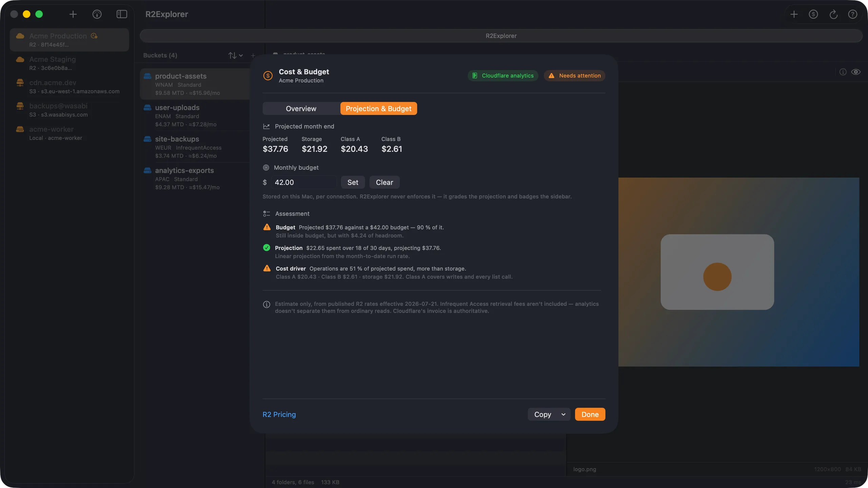This screenshot has height=488, width=868.
Task: Select the Acme Production connection
Action: click(70, 40)
